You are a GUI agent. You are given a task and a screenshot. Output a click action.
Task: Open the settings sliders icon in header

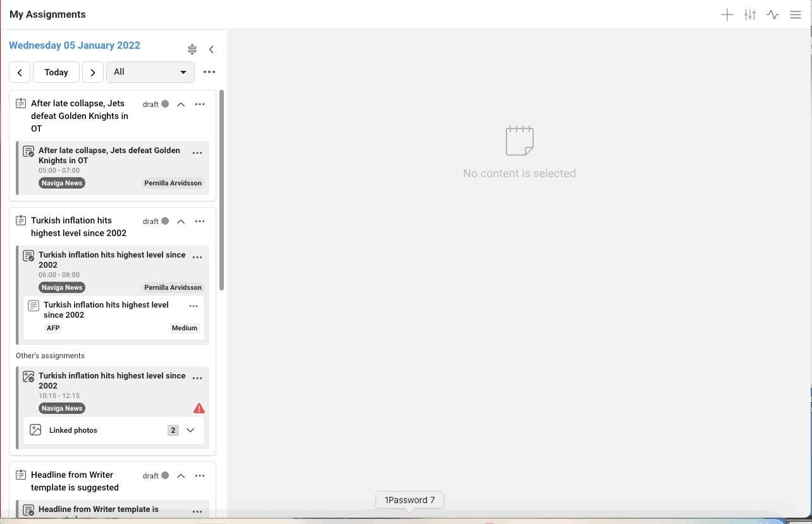point(750,15)
